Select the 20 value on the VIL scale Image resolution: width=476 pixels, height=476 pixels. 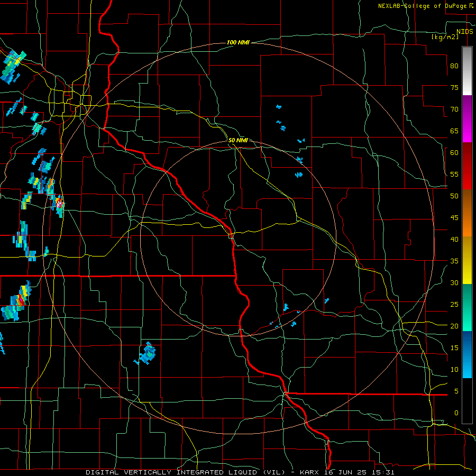(454, 326)
